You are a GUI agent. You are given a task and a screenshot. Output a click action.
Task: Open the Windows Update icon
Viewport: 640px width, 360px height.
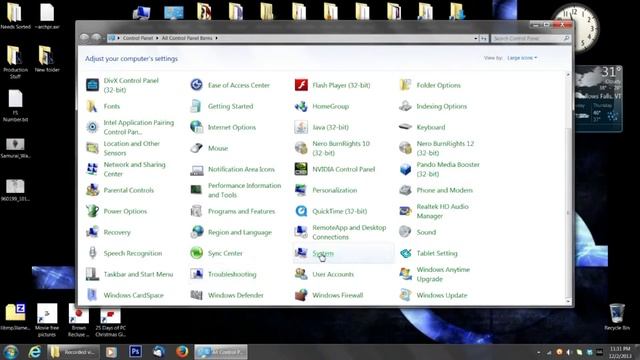[x=405, y=295]
